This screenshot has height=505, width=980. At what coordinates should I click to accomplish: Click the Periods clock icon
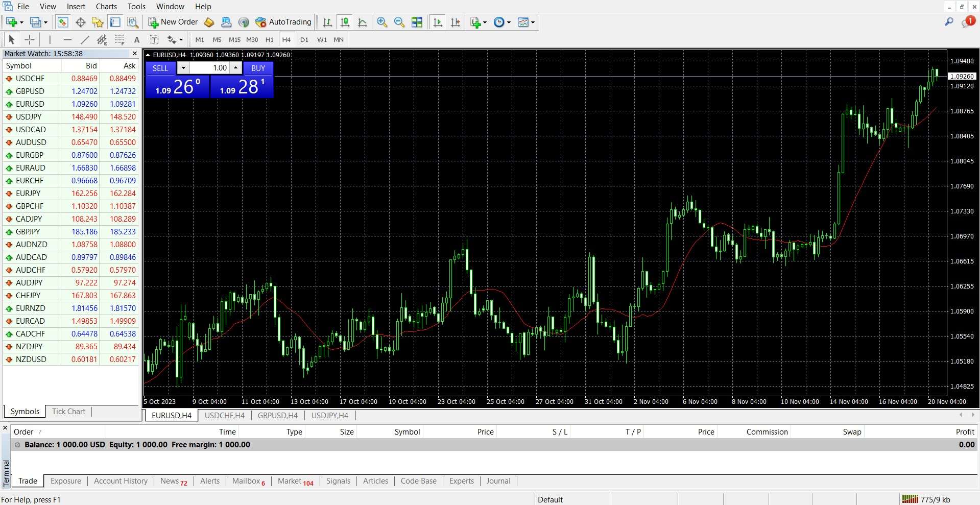(x=499, y=22)
